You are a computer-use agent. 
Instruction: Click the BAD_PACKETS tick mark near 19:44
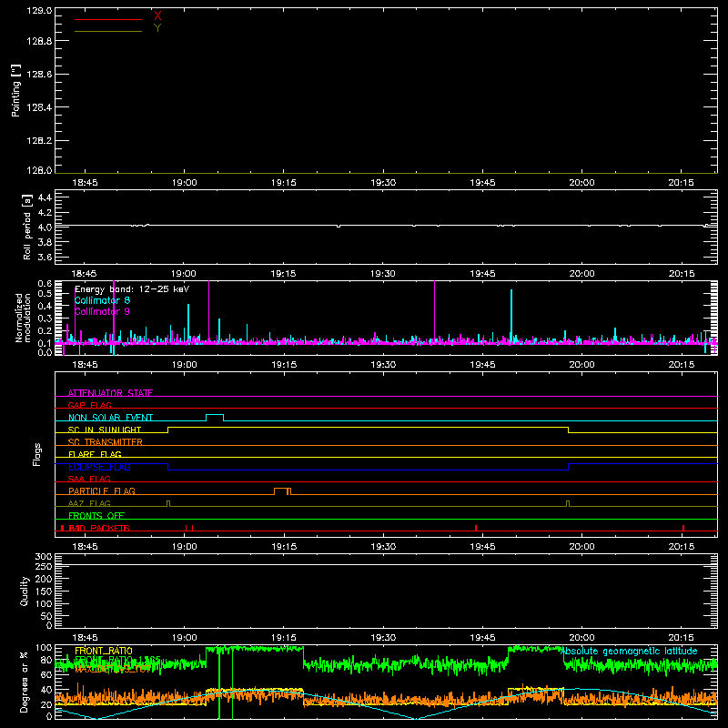476,528
